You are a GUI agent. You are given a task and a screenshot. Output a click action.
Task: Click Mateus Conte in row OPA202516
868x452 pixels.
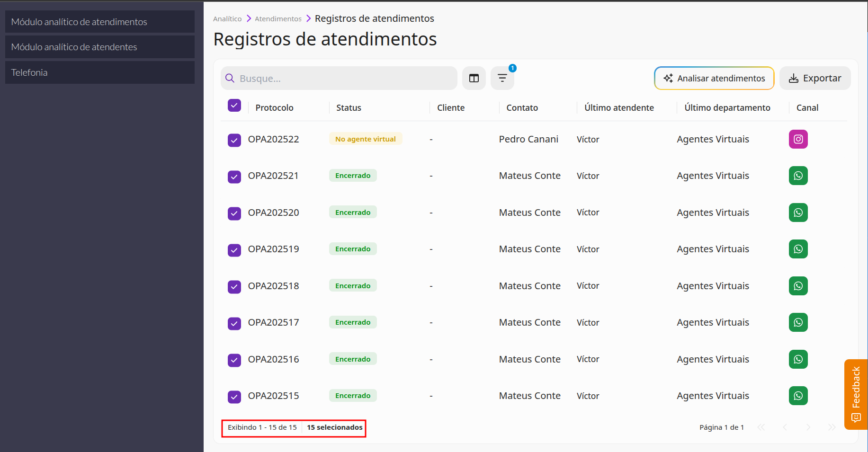pyautogui.click(x=530, y=359)
